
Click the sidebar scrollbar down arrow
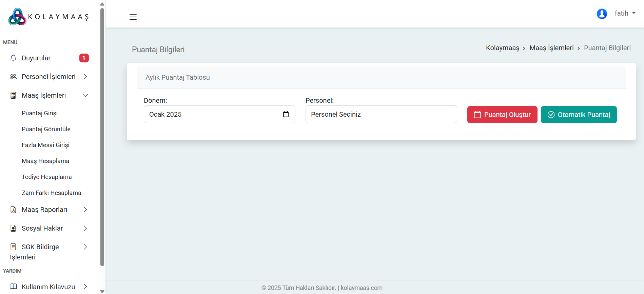tap(102, 291)
